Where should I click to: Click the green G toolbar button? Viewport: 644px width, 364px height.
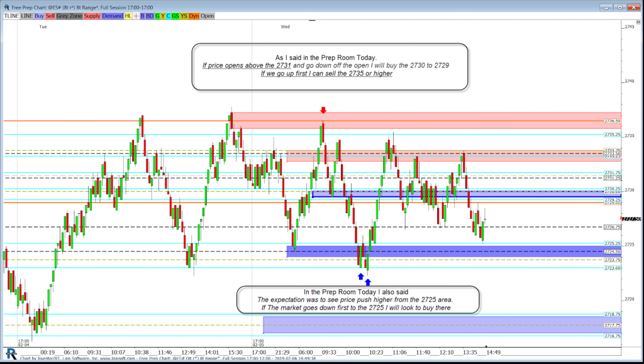[157, 16]
